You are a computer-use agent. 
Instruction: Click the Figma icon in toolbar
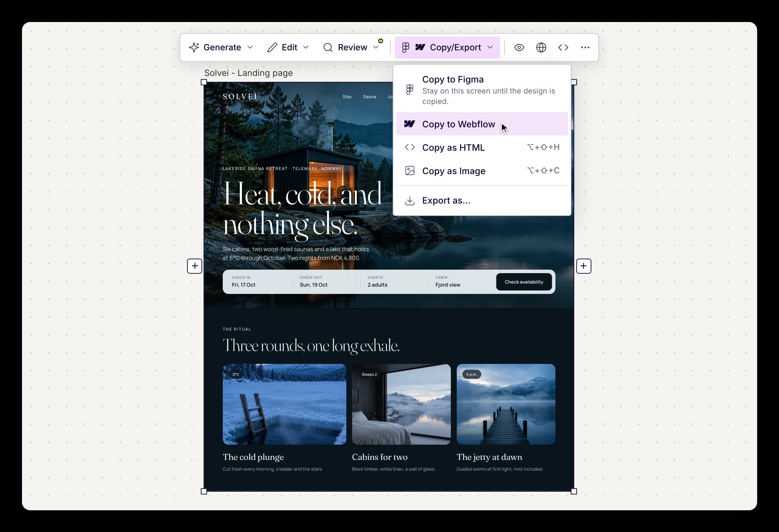click(405, 47)
